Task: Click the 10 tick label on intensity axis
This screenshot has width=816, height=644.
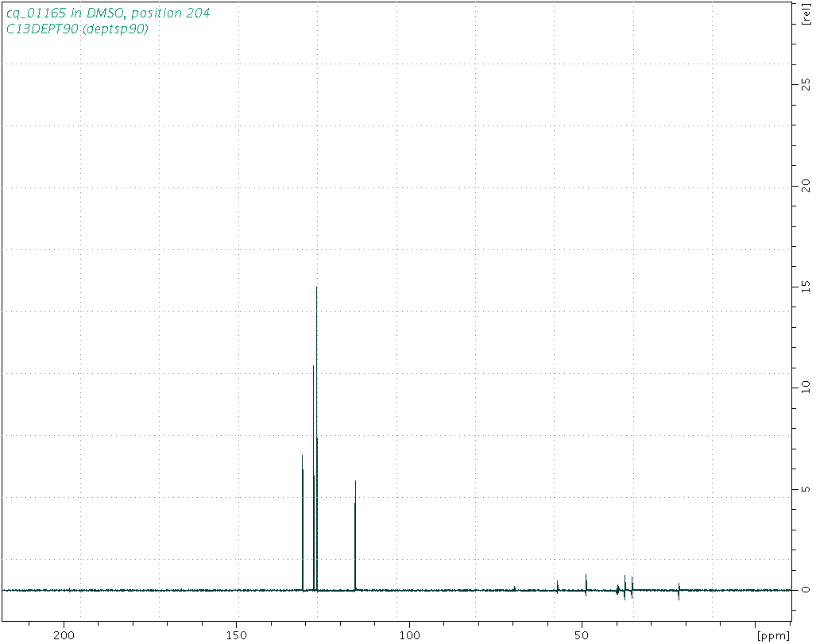Action: (806, 387)
